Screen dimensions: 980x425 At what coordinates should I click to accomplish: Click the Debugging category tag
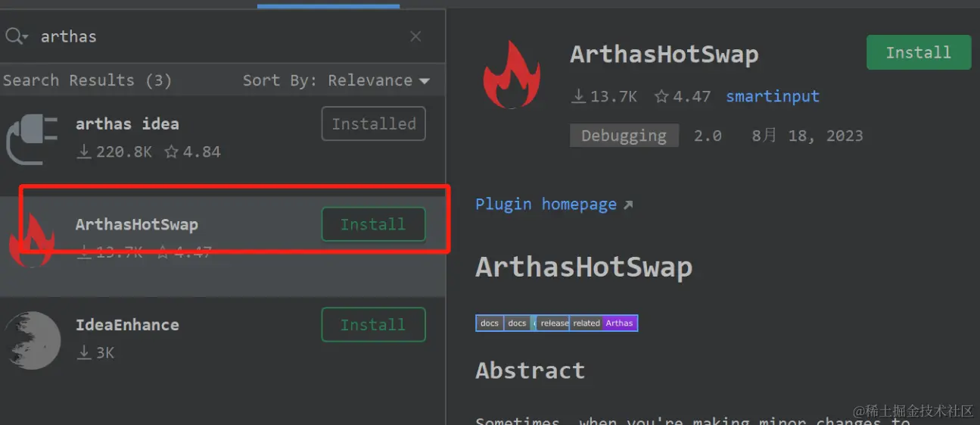click(624, 136)
